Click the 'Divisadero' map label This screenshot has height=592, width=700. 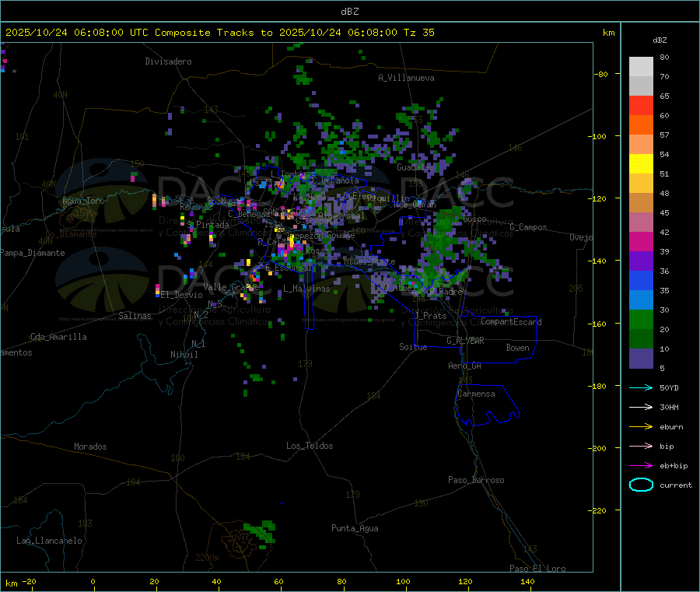pyautogui.click(x=168, y=61)
